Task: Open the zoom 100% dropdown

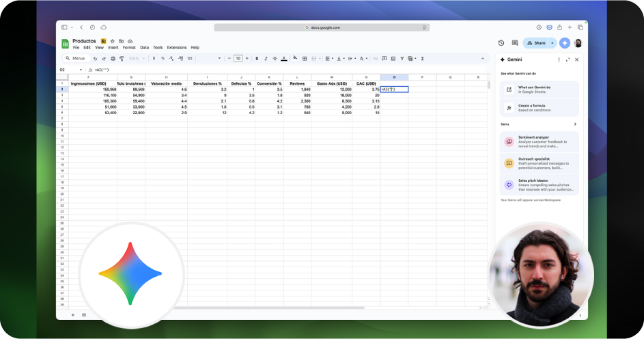Action: tap(137, 59)
